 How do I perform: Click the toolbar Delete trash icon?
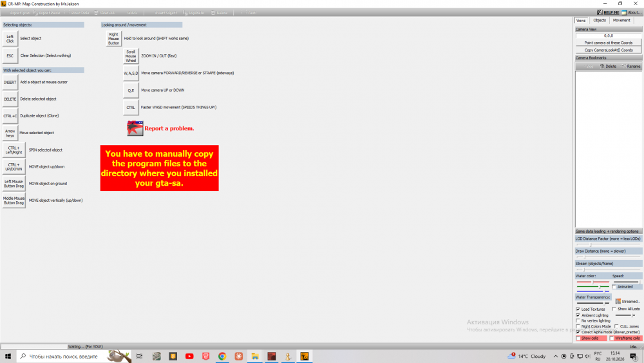(x=213, y=13)
